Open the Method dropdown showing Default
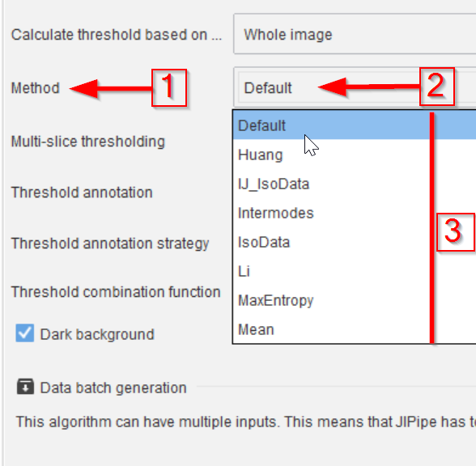This screenshot has width=476, height=466. click(355, 87)
